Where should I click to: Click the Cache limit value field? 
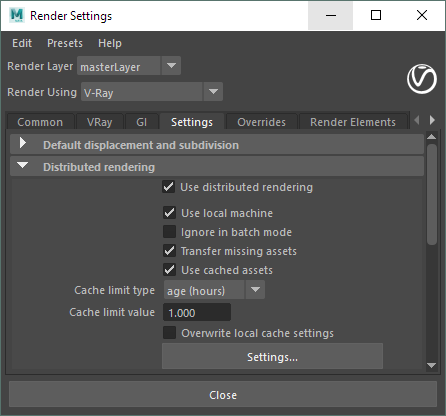[x=197, y=312]
